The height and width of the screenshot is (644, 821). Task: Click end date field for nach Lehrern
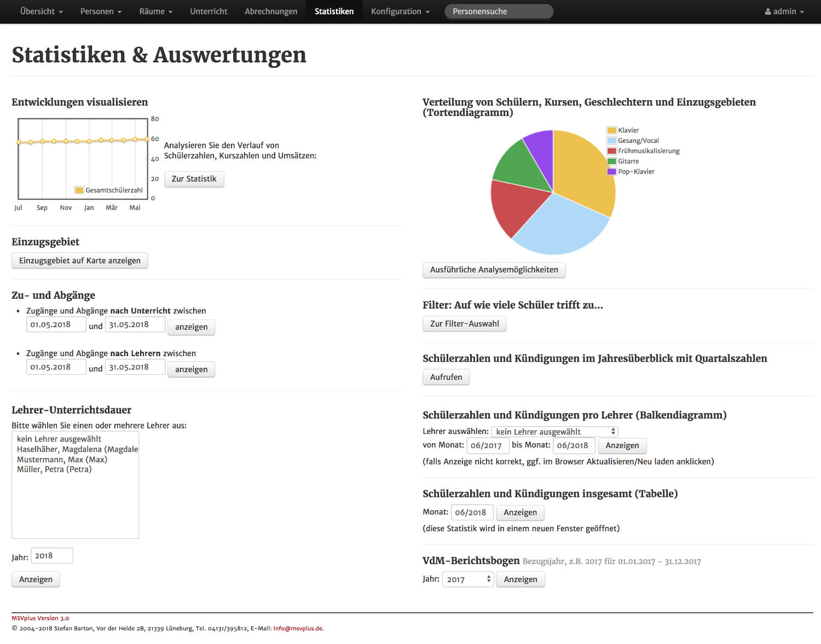point(135,367)
